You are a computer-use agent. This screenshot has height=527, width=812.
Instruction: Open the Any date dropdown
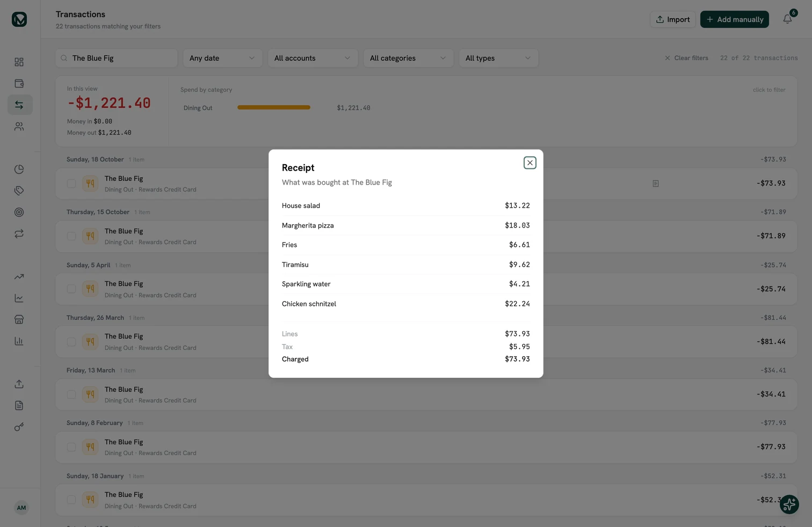(222, 58)
